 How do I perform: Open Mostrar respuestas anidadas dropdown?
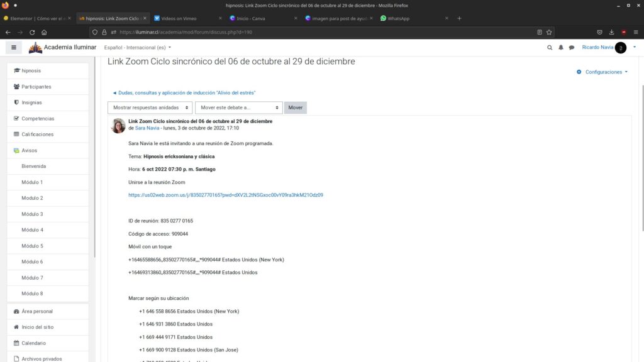pos(150,107)
